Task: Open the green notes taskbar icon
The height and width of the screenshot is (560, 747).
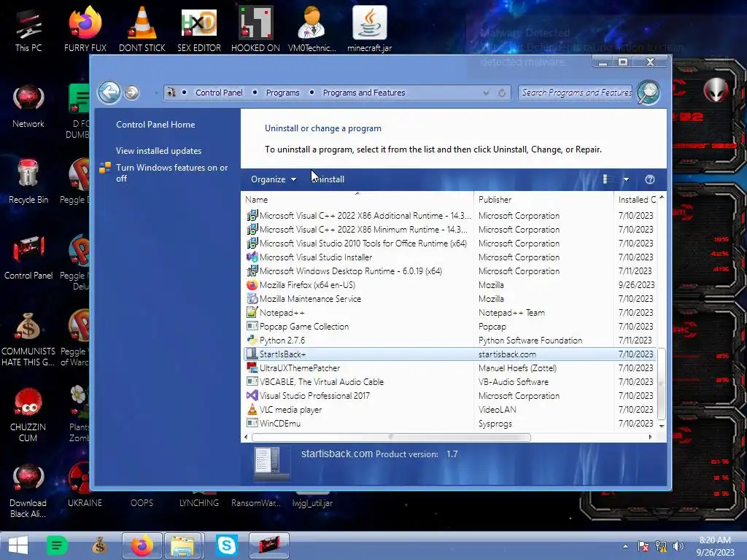Action: [x=57, y=545]
